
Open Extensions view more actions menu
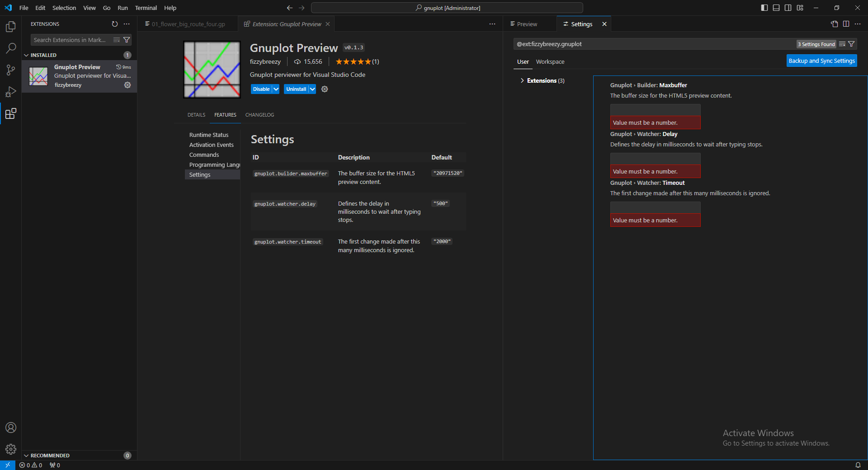pos(127,24)
